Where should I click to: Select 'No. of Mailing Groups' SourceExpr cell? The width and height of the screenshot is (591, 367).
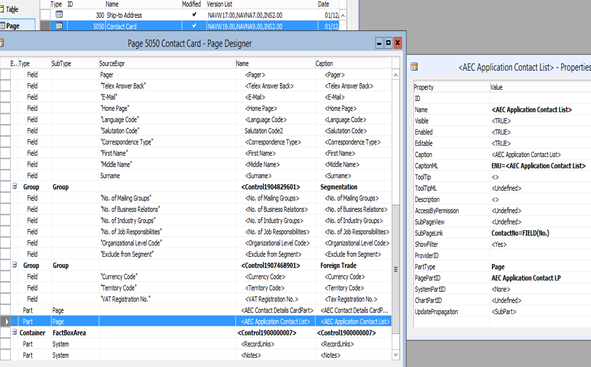click(167, 198)
